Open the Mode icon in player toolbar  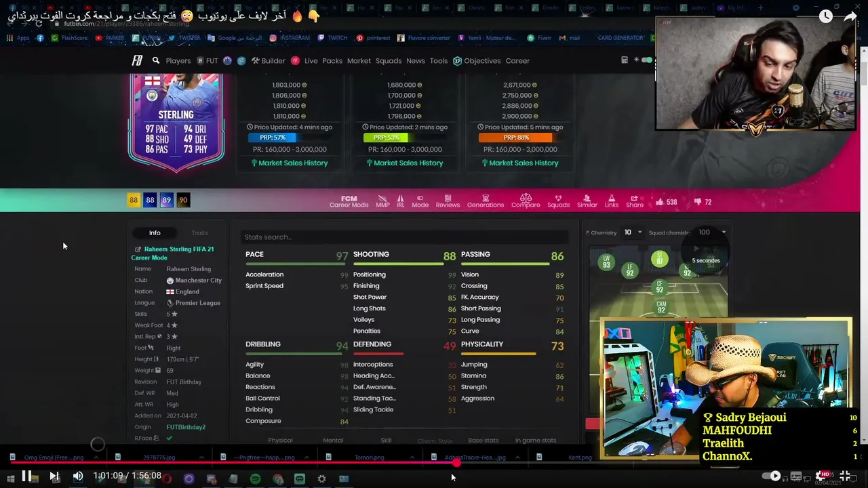420,201
